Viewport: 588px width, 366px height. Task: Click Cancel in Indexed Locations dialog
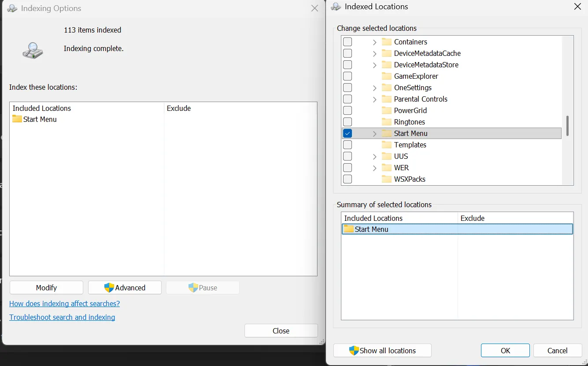click(558, 351)
